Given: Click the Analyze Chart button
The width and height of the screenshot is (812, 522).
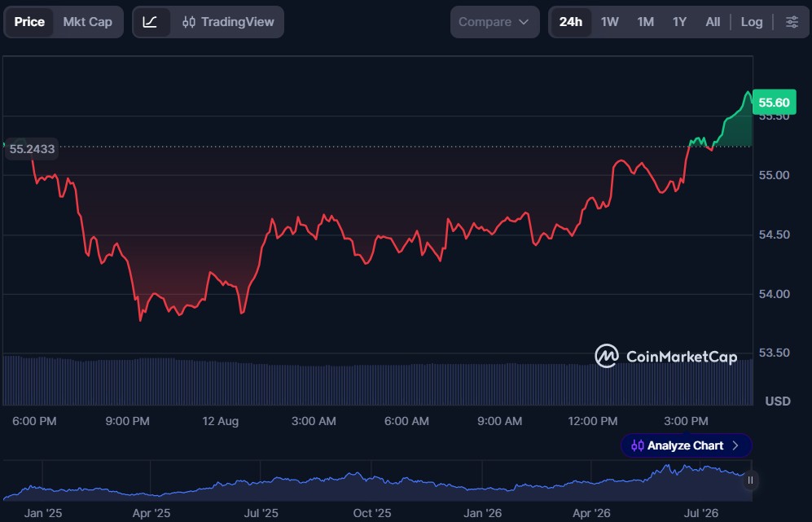Looking at the screenshot, I should click(x=686, y=446).
